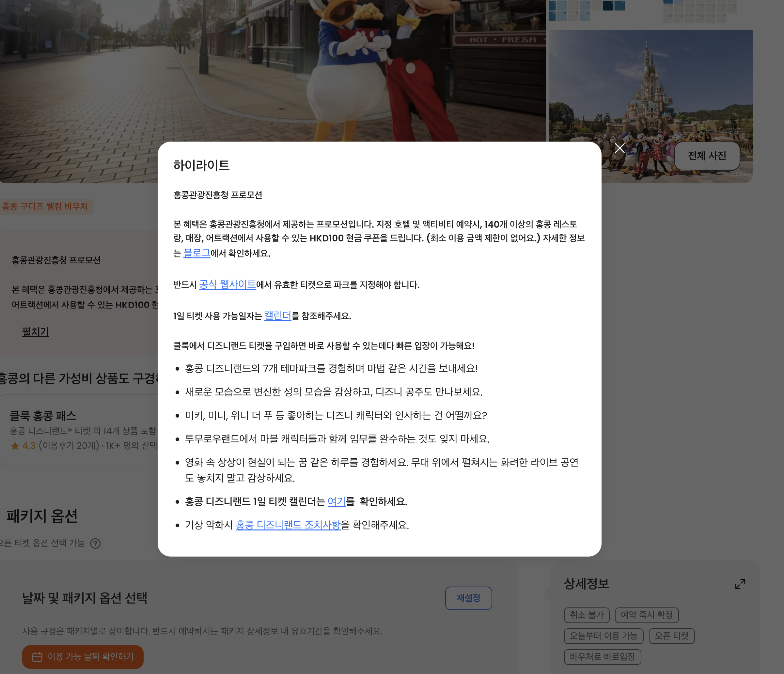This screenshot has width=784, height=674.
Task: Click the 이용 가능 날짜 확인하기 button
Action: [x=83, y=657]
